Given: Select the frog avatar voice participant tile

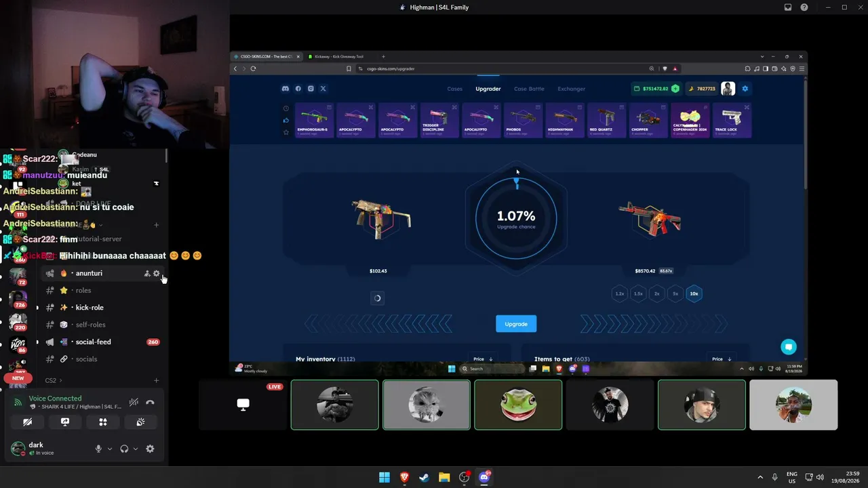Looking at the screenshot, I should (x=518, y=405).
